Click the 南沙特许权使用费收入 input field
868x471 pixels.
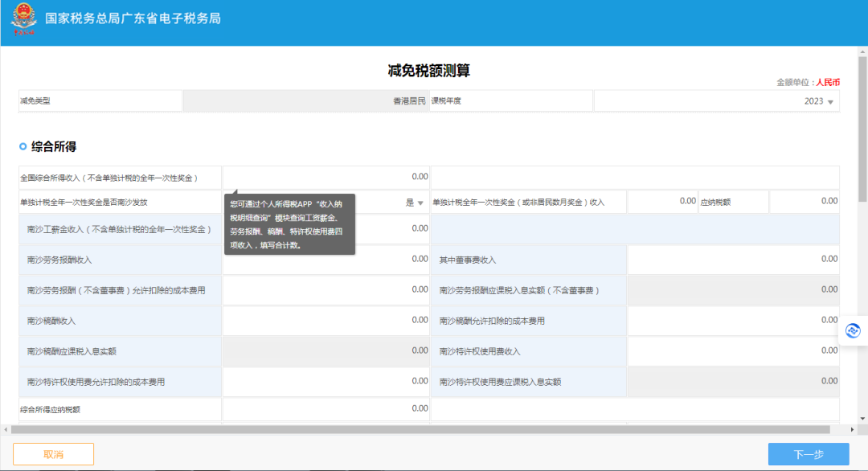coord(734,351)
